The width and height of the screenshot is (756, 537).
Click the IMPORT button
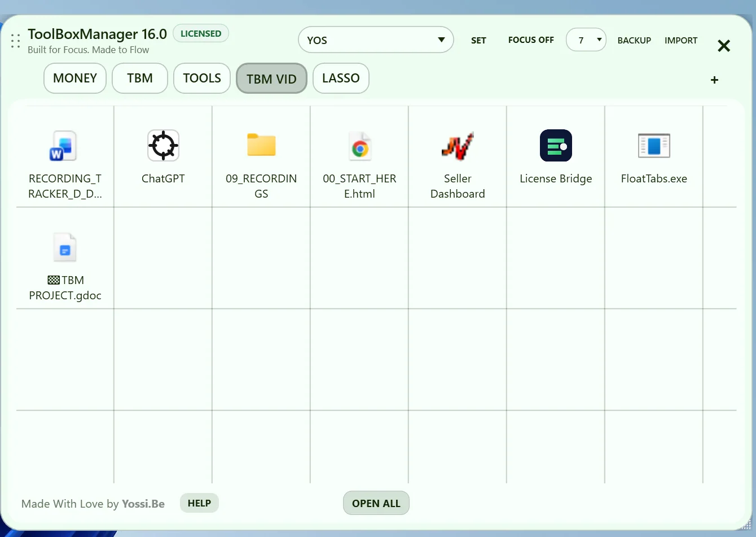click(681, 41)
